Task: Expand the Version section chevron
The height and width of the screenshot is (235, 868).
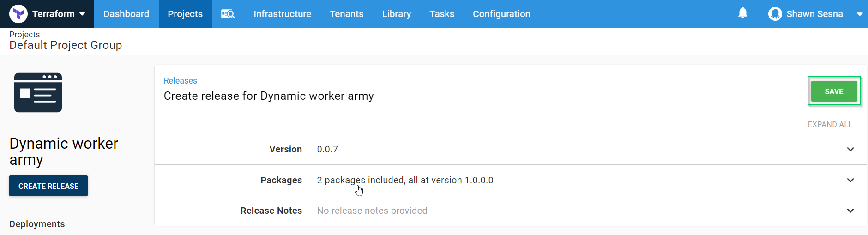Action: pyautogui.click(x=850, y=149)
